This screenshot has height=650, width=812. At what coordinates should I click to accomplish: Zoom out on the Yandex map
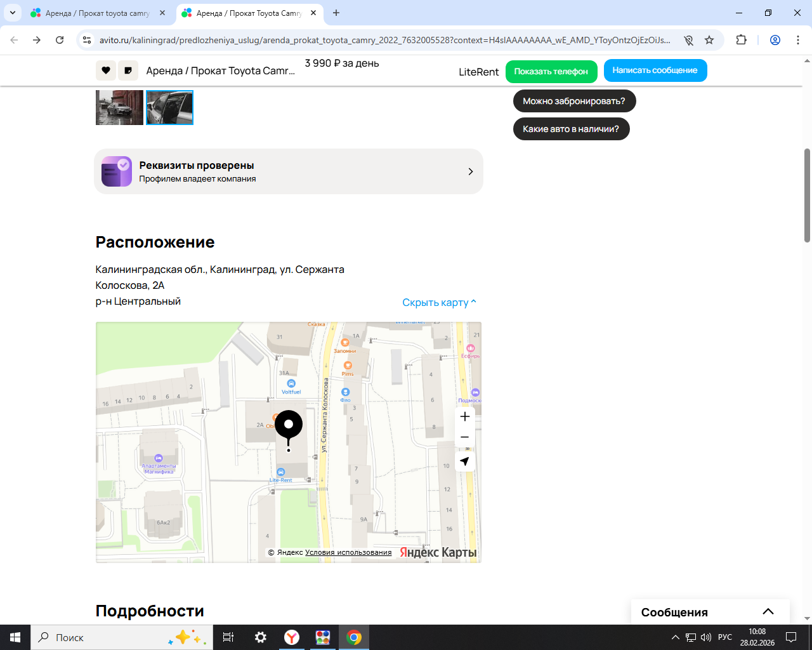[465, 437]
